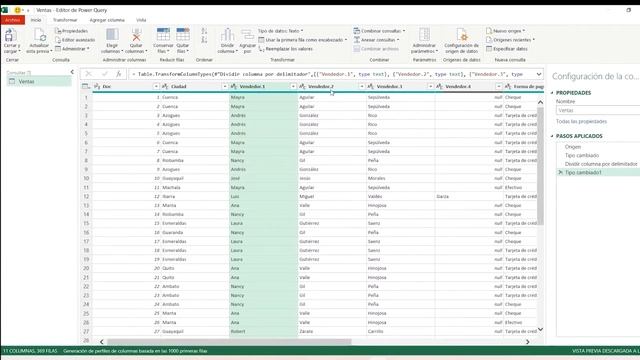Open the Vendedor.1 column filter dropdown

293,87
